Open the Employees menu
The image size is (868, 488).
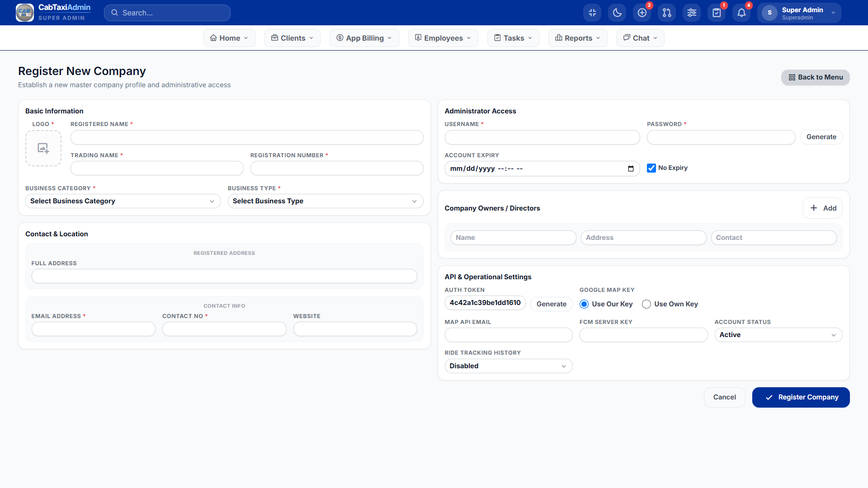pyautogui.click(x=443, y=38)
